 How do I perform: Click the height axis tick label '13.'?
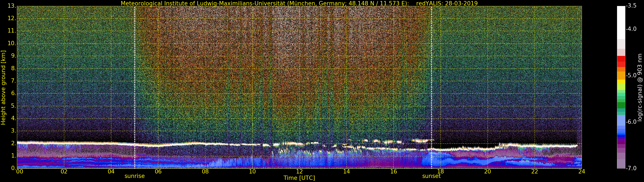tap(12, 6)
